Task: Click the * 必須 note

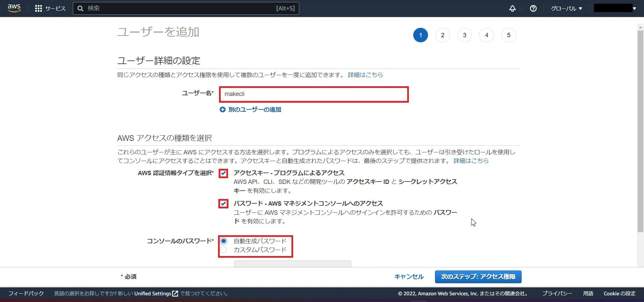Action: click(128, 277)
